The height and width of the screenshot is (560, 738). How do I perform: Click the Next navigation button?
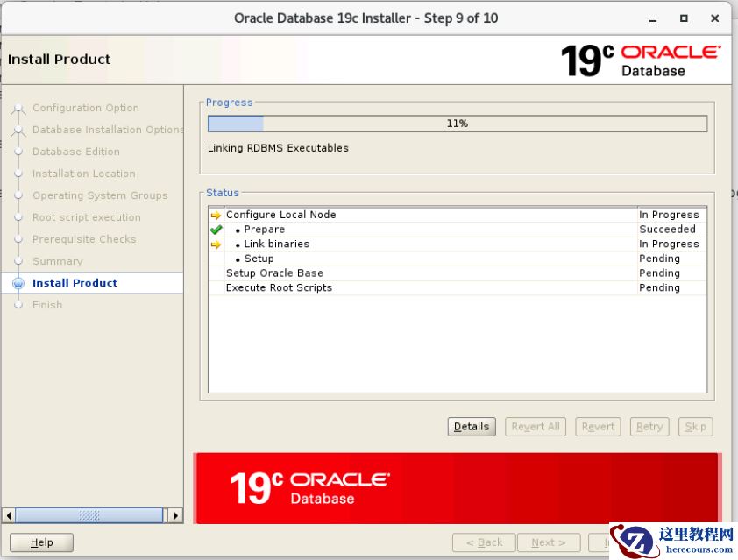click(x=549, y=542)
